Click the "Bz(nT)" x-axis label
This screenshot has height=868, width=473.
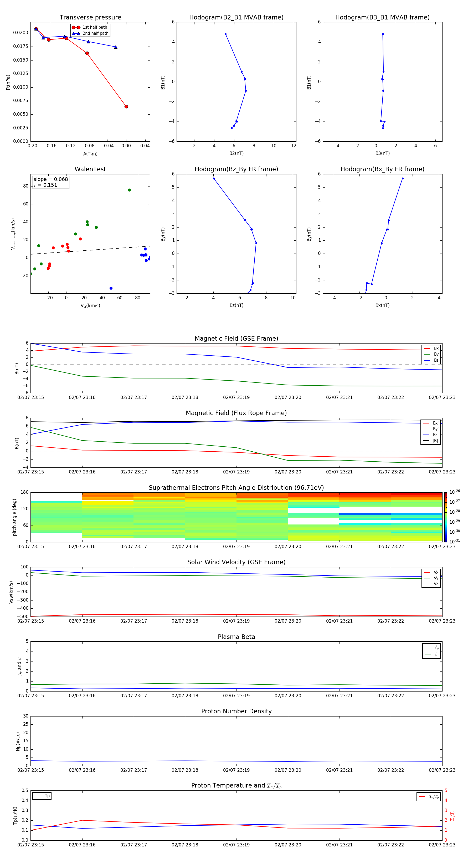[236, 305]
